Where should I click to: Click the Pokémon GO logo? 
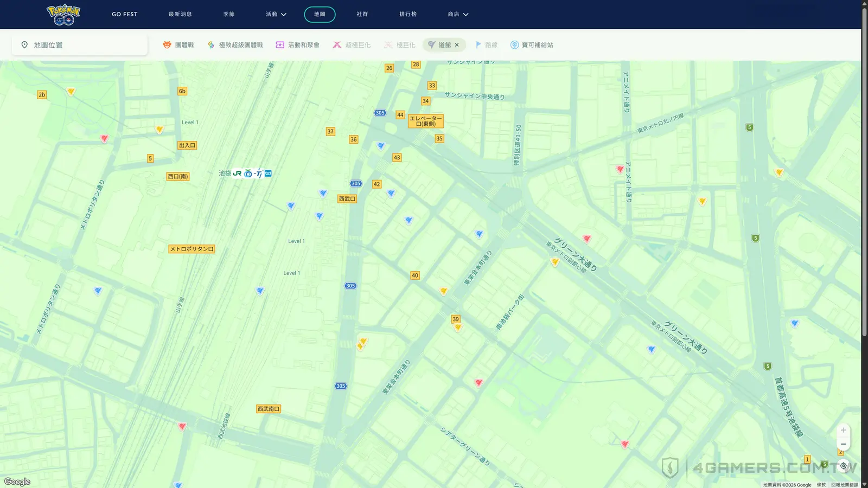pyautogui.click(x=63, y=14)
